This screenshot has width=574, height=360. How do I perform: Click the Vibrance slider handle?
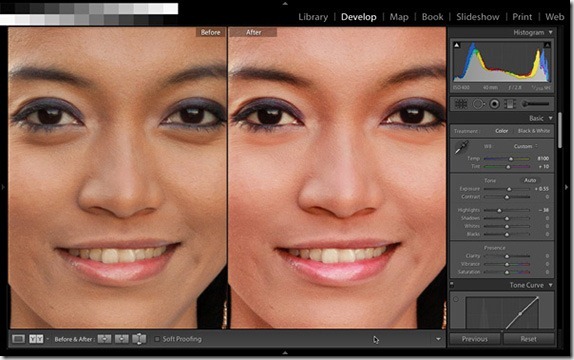tap(507, 264)
